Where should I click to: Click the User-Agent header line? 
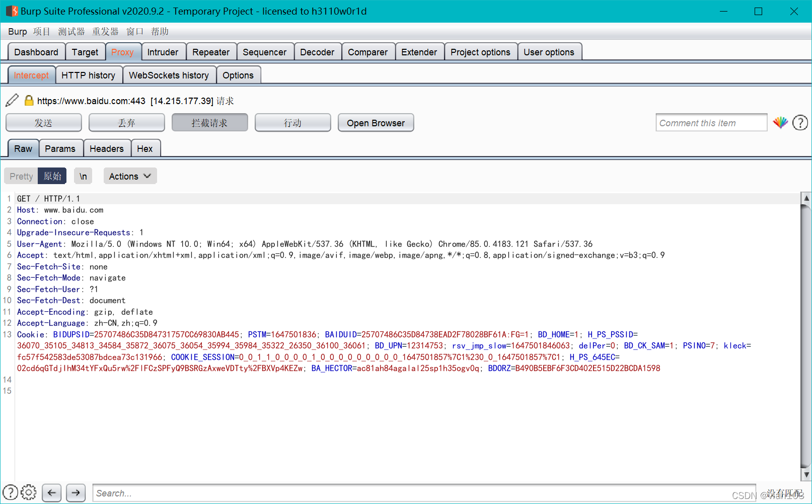point(305,244)
